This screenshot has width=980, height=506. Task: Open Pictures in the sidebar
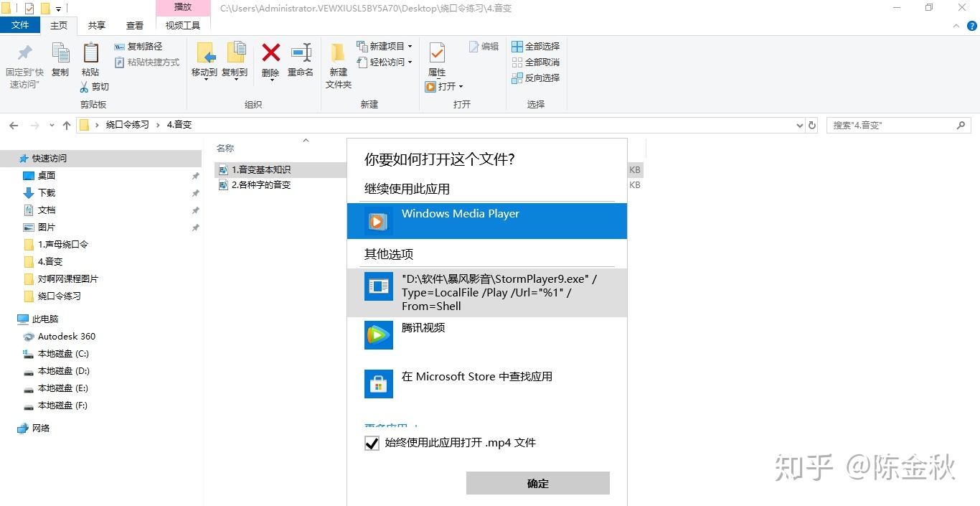coord(47,228)
